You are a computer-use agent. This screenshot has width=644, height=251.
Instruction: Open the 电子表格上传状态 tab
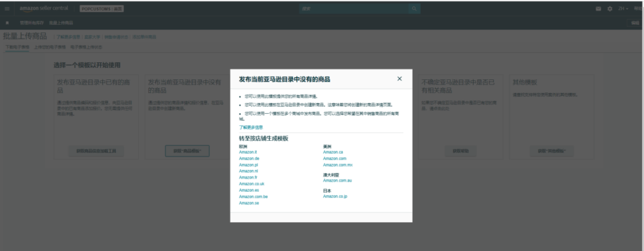pyautogui.click(x=86, y=47)
